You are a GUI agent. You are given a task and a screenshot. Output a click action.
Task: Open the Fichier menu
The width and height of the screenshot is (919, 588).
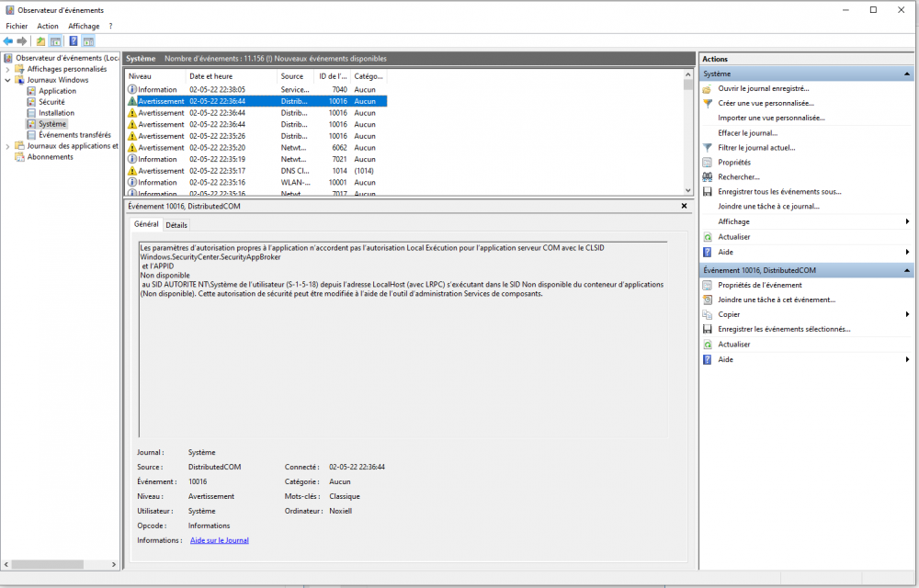pyautogui.click(x=17, y=27)
